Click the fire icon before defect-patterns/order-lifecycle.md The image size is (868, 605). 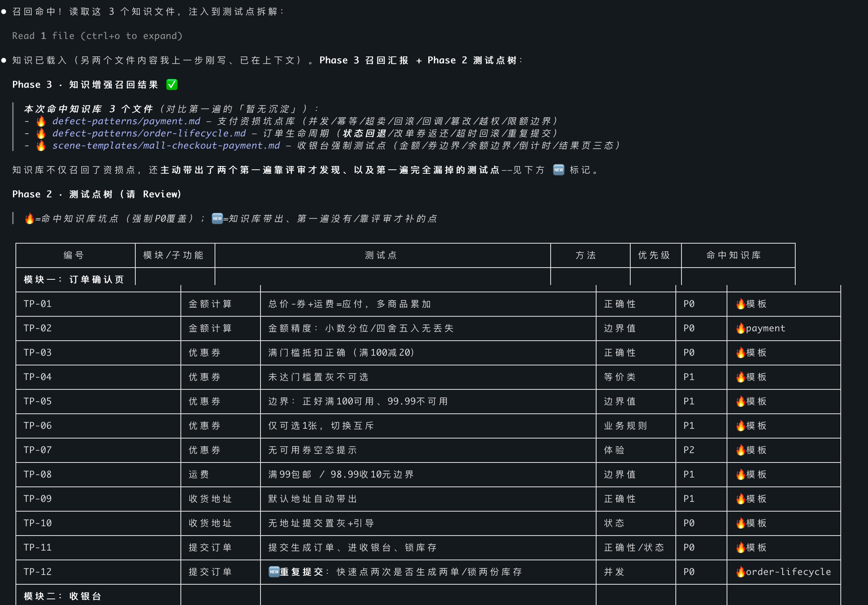point(41,133)
